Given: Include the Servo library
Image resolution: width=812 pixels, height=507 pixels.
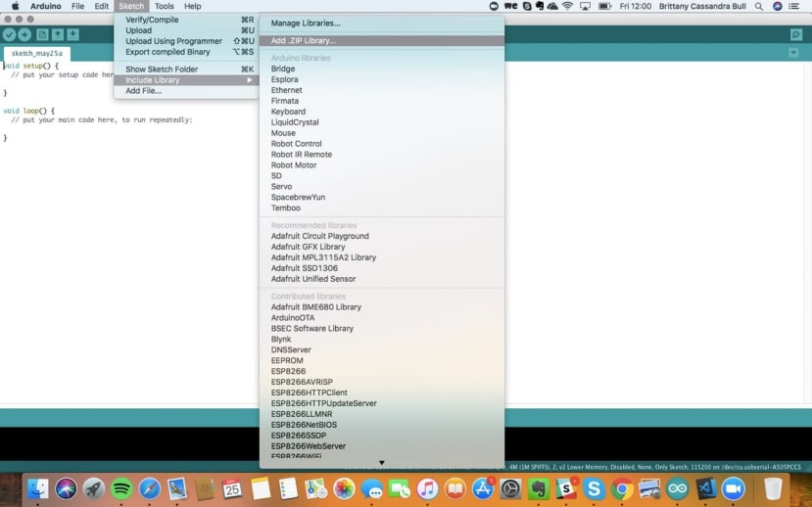Looking at the screenshot, I should [x=382, y=186].
